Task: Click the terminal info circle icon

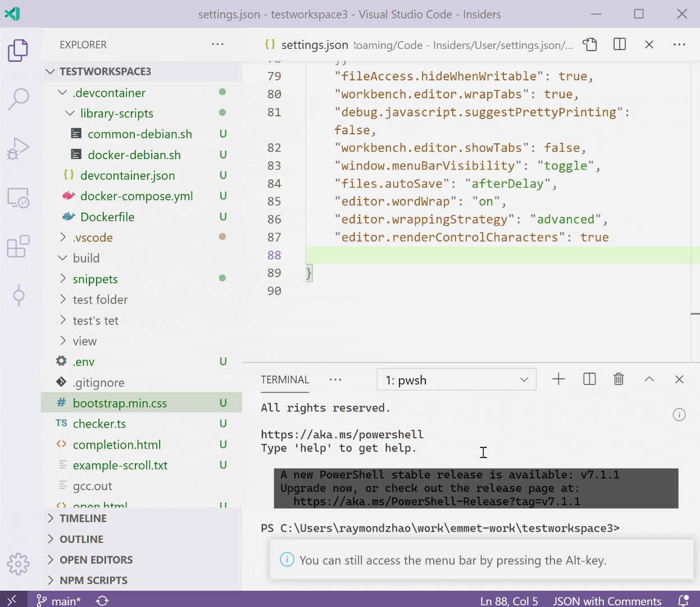Action: 679,415
